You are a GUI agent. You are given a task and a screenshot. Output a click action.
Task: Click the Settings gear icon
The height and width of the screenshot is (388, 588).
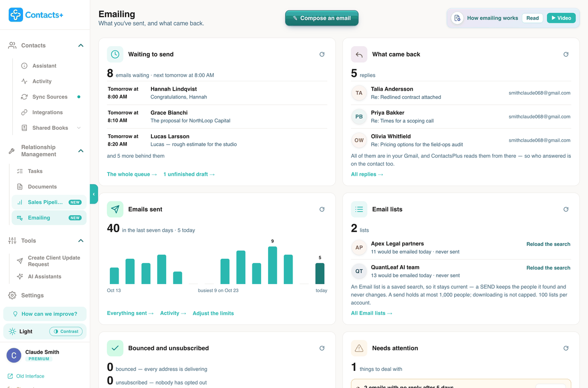[12, 295]
